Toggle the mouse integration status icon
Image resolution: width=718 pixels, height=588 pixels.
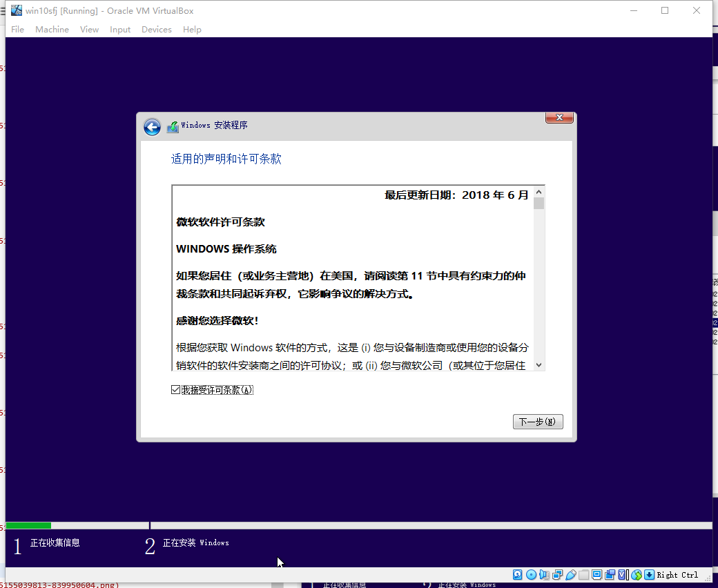[x=636, y=575]
